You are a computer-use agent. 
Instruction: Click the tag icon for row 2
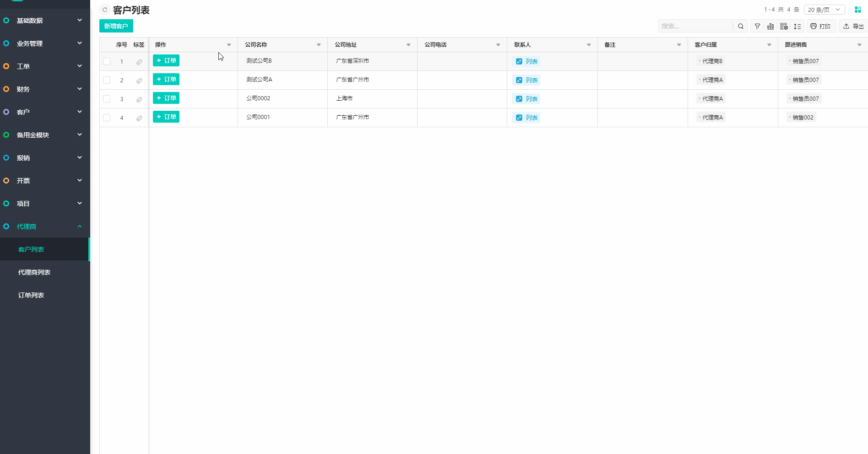pos(139,81)
